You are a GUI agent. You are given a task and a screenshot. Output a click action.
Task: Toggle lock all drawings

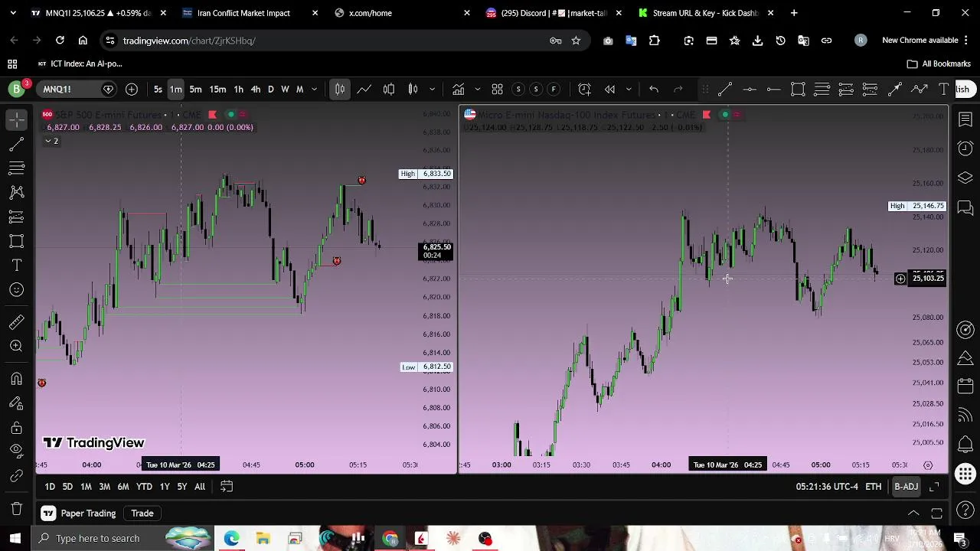point(17,427)
